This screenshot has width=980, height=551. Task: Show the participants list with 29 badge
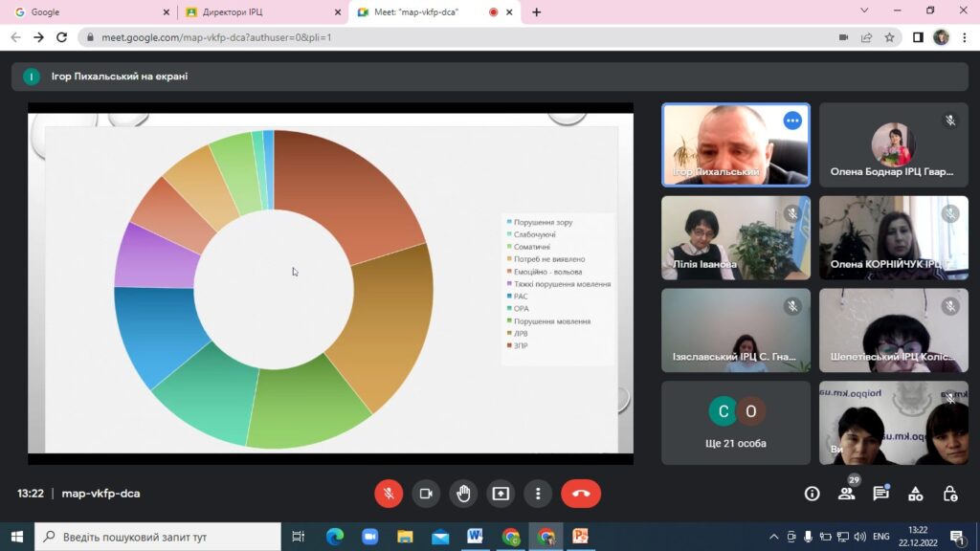click(x=847, y=493)
